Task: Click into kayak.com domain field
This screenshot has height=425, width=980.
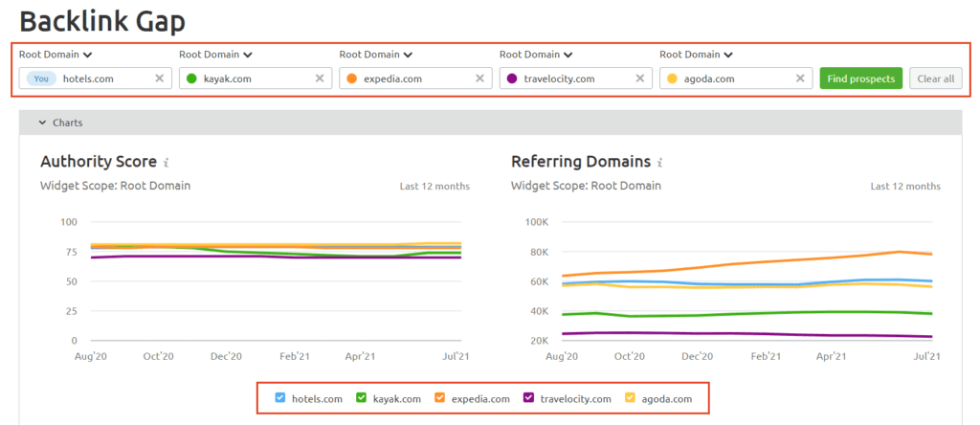Action: [255, 78]
